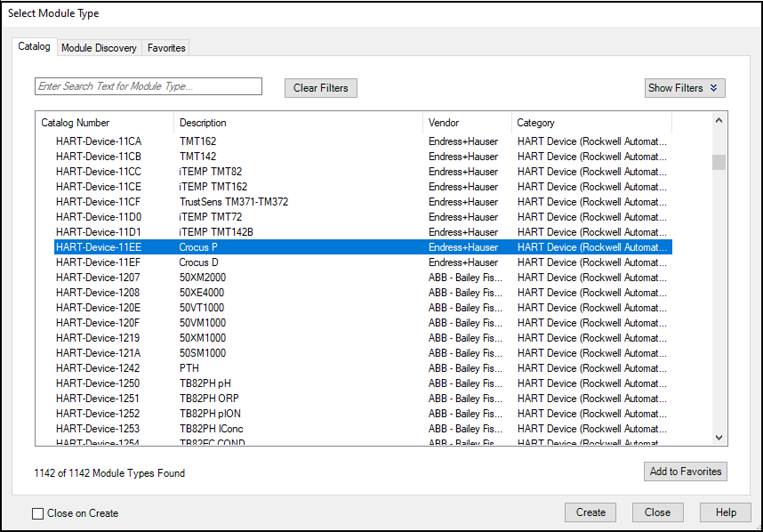763x532 pixels.
Task: Click the TMT162 description cell
Action: (198, 141)
